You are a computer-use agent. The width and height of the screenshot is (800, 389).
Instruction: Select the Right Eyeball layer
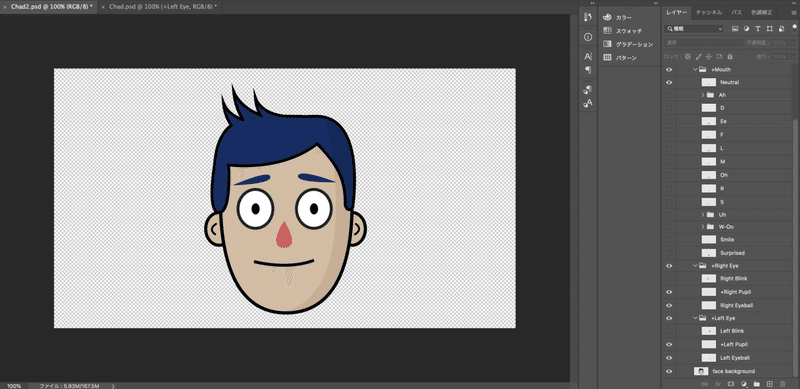click(736, 305)
